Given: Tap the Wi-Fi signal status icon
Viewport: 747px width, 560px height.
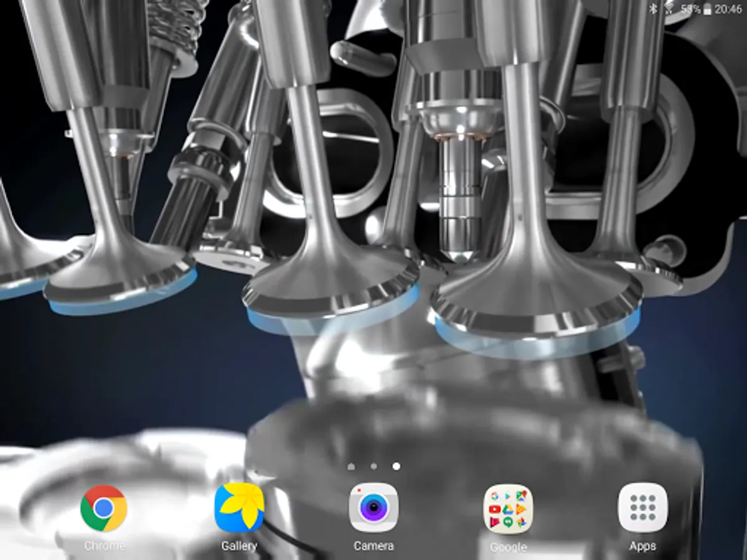Looking at the screenshot, I should click(670, 9).
